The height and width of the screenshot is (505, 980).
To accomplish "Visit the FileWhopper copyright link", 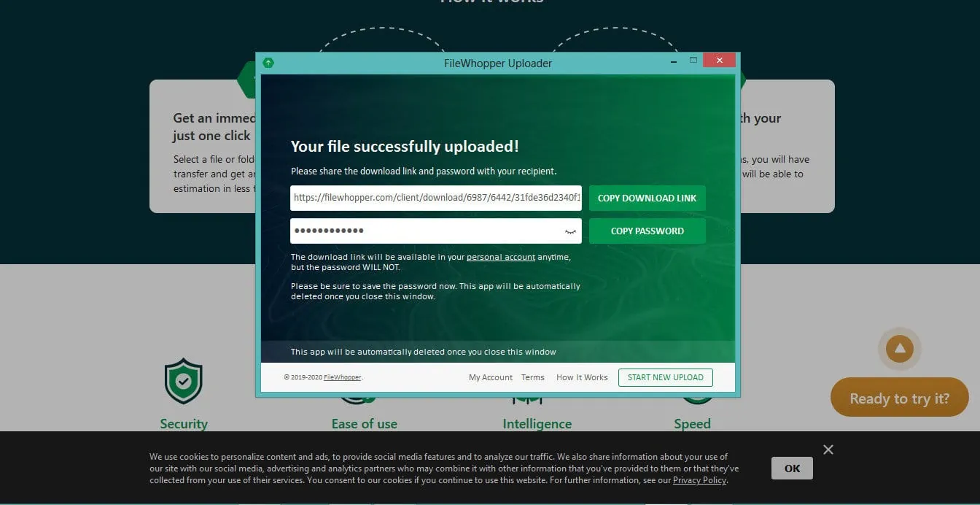I will click(343, 377).
